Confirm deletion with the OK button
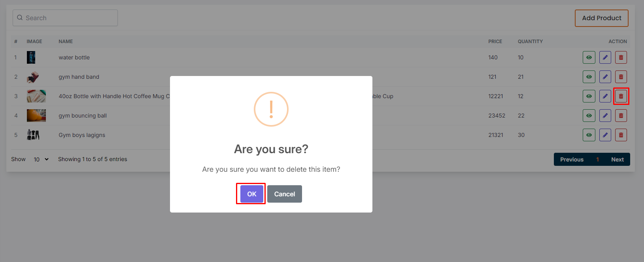This screenshot has height=262, width=644. (x=251, y=194)
